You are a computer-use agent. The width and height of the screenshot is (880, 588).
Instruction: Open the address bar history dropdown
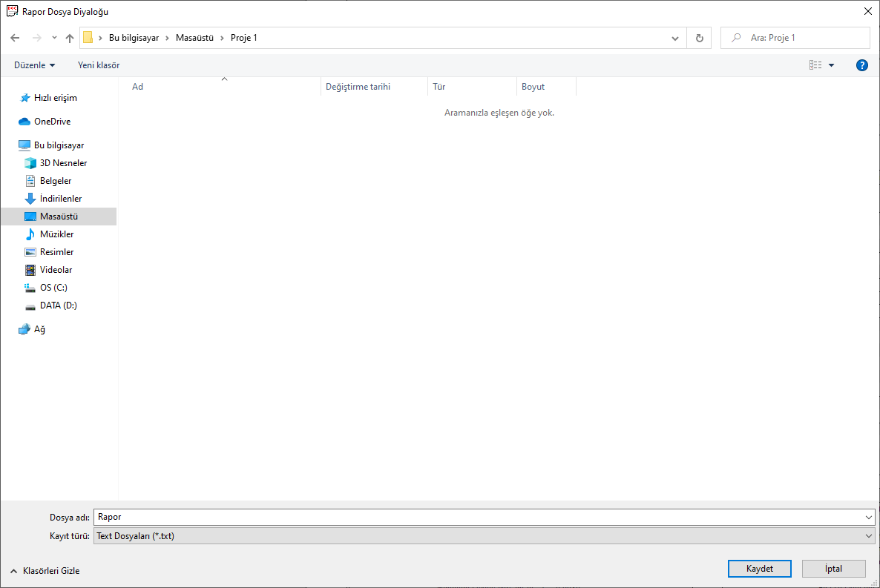pyautogui.click(x=674, y=38)
